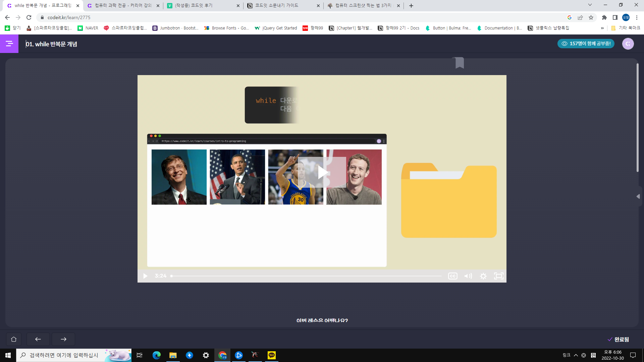The width and height of the screenshot is (644, 362).
Task: Open the 기타 북마크 folder
Action: [x=626, y=28]
